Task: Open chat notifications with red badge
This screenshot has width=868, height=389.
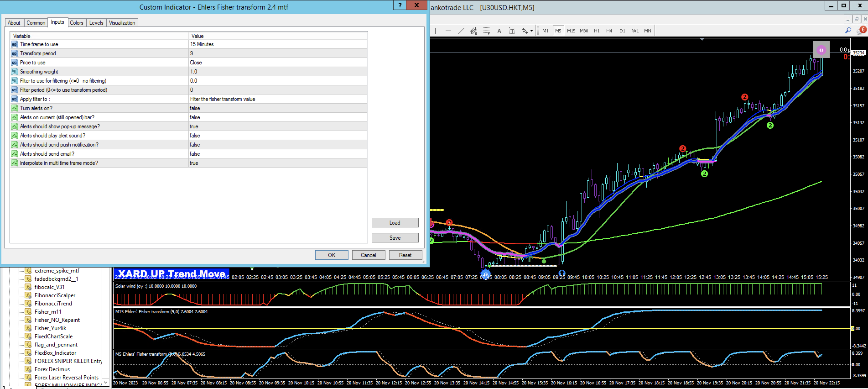Action: point(861,30)
